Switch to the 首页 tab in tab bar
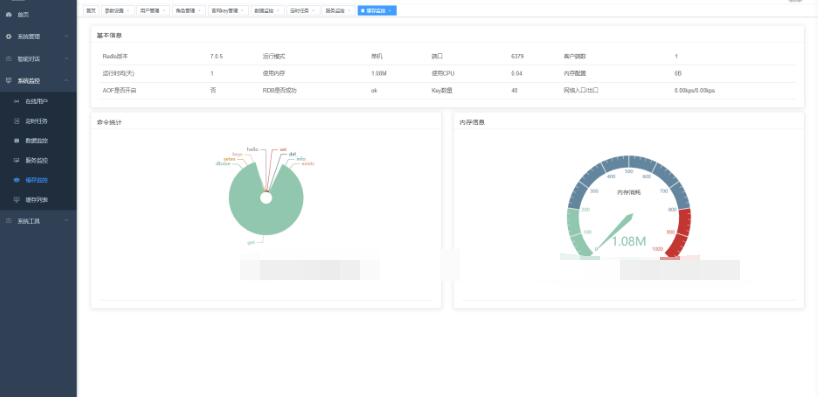This screenshot has width=827, height=406. click(91, 11)
